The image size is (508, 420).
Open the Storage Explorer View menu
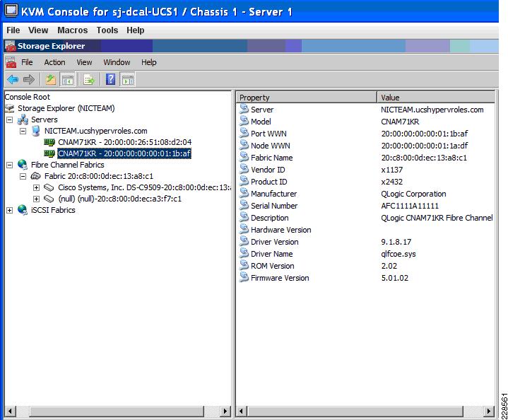pyautogui.click(x=84, y=62)
